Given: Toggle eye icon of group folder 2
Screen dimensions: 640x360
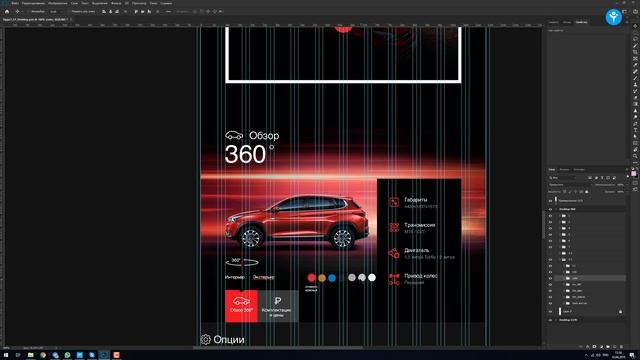Looking at the screenshot, I should click(x=550, y=222).
